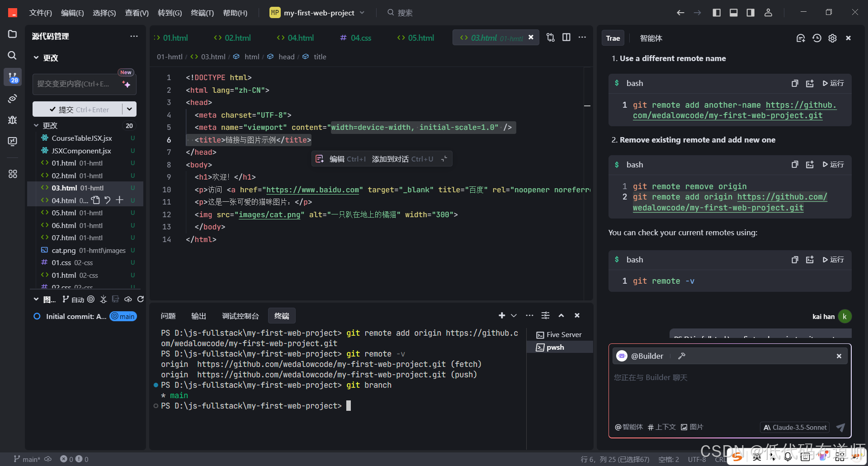This screenshot has height=466, width=868.
Task: Toggle the primary sidebar layout icon
Action: 717,13
